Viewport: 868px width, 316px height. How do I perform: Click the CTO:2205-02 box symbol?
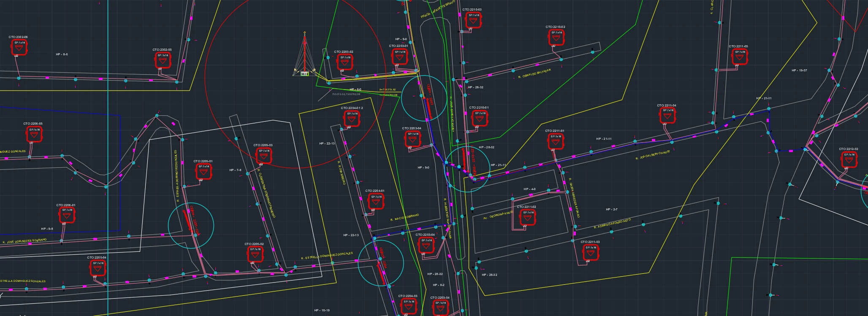coord(255,254)
